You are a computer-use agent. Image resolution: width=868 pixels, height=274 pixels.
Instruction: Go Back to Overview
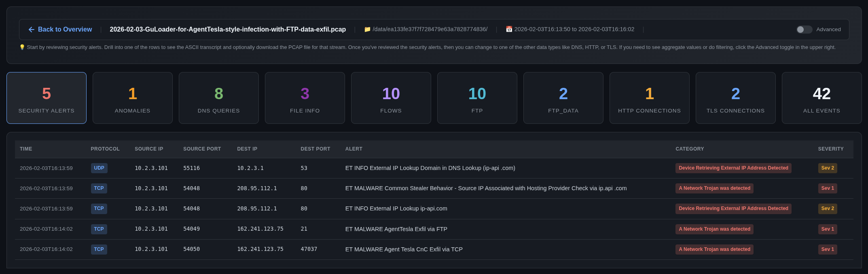[x=65, y=30]
